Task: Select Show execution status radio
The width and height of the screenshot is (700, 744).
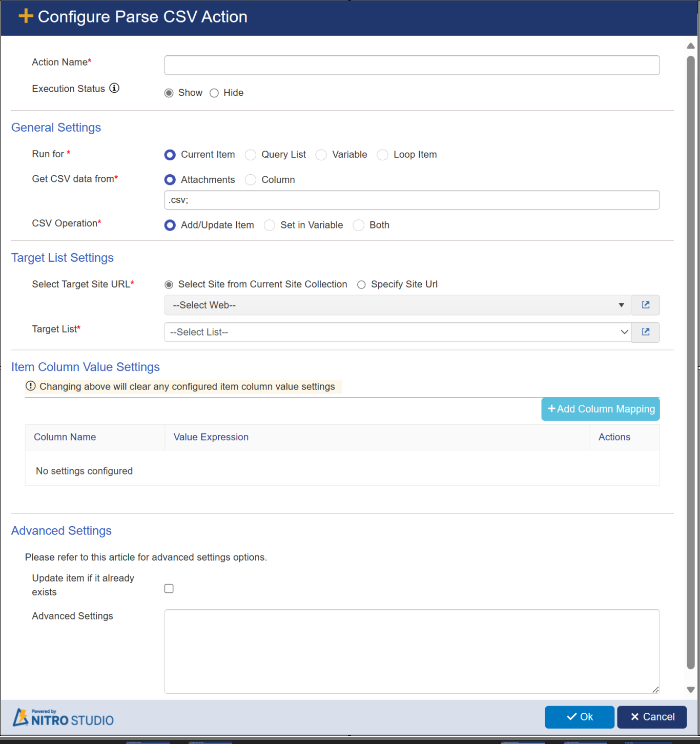Action: 169,93
